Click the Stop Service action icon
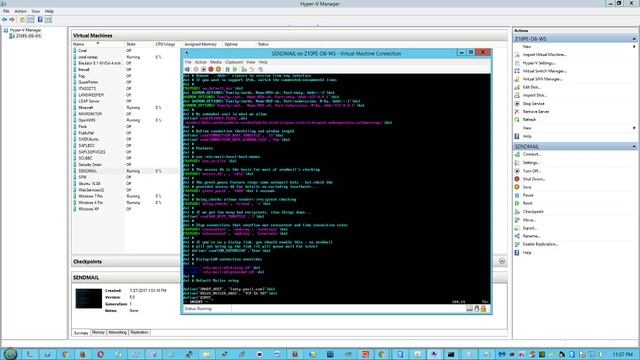This screenshot has width=640, height=360. [517, 104]
